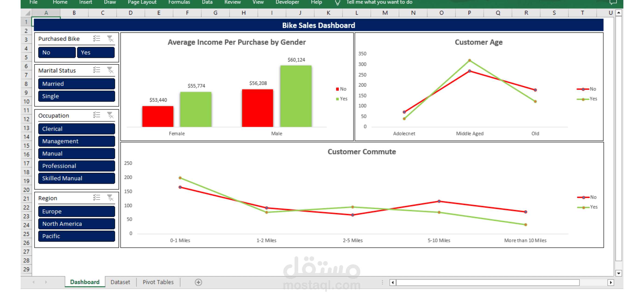This screenshot has height=298, width=644.
Task: Click the Tell me search field
Action: 379,2
